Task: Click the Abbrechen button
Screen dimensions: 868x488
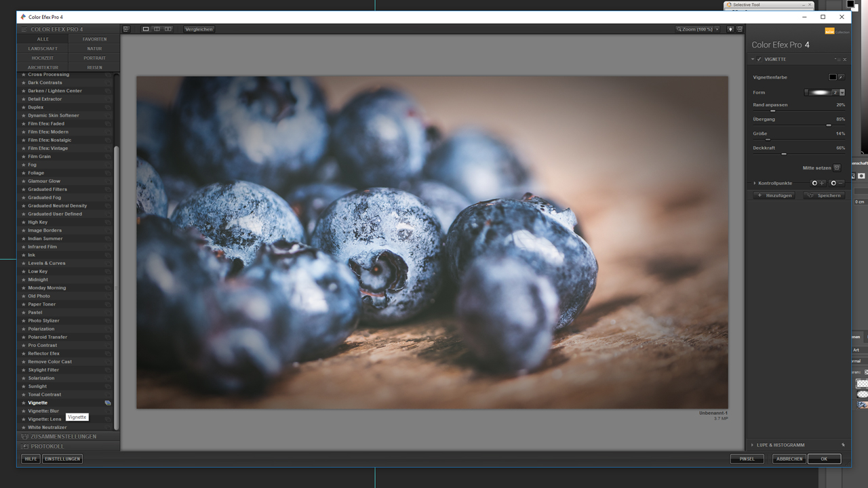Action: point(789,459)
